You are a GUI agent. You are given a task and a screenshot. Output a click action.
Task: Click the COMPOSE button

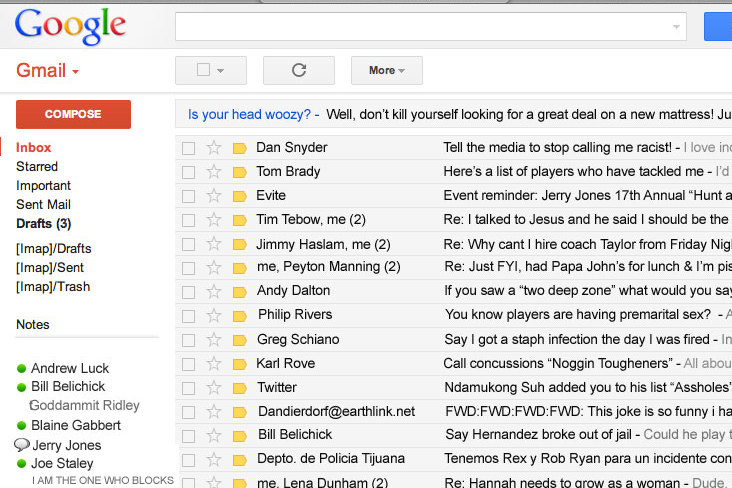pos(73,114)
